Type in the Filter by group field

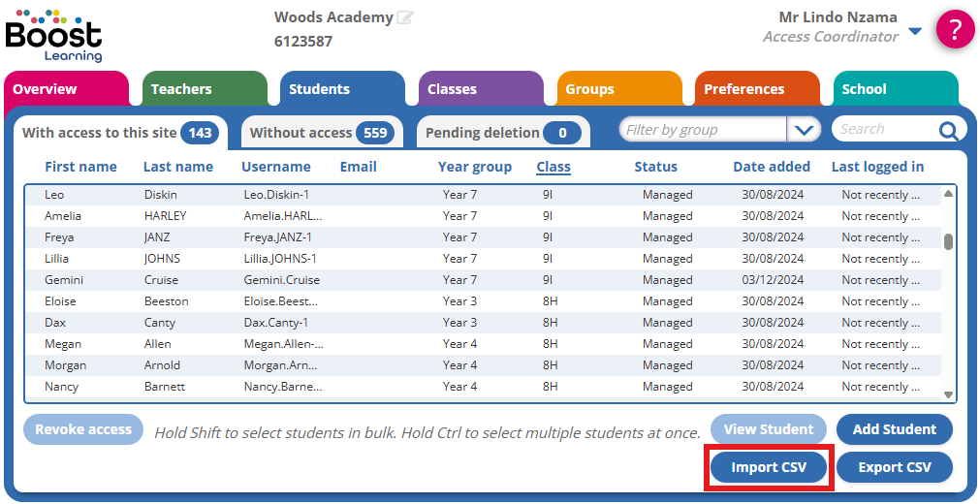703,130
